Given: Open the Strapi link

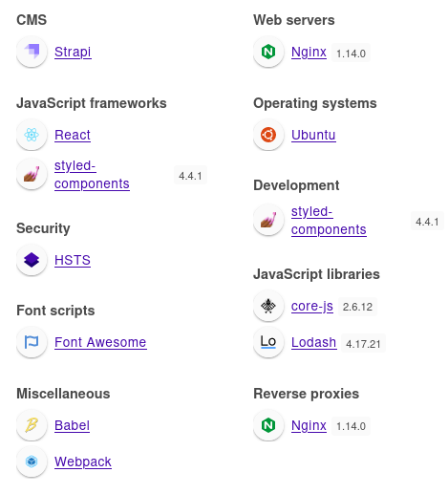Looking at the screenshot, I should pyautogui.click(x=73, y=52).
